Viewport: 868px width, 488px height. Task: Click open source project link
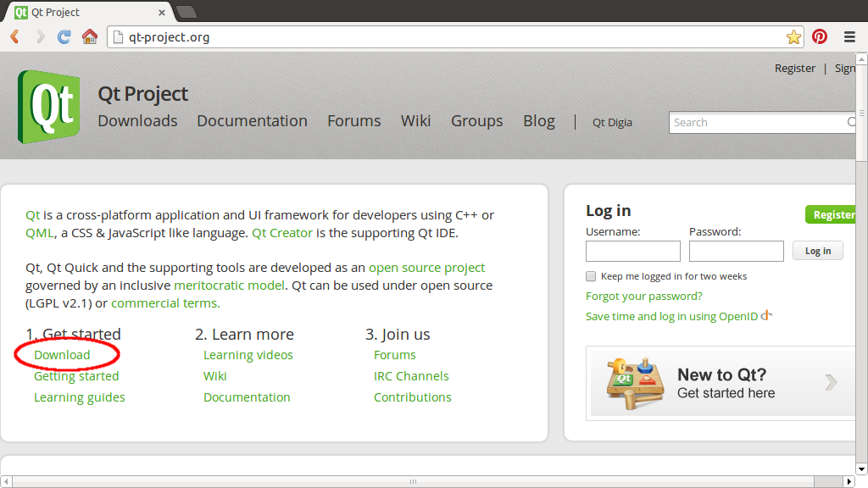click(x=427, y=268)
